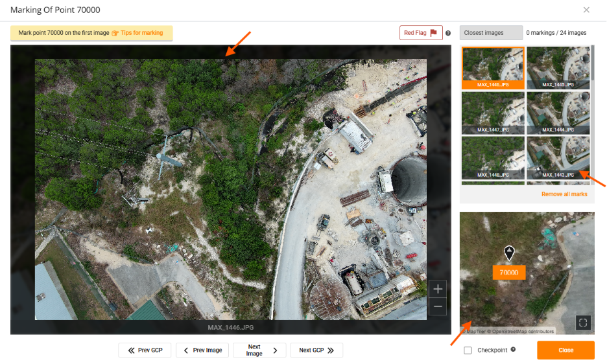Go to Prev GCP
Image resolution: width=607 pixels, height=364 pixels.
(145, 350)
